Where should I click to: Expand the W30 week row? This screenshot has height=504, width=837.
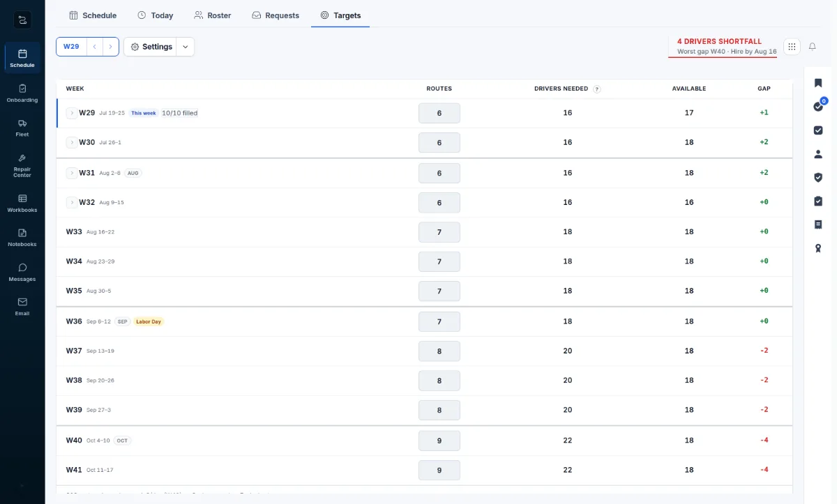tap(71, 142)
